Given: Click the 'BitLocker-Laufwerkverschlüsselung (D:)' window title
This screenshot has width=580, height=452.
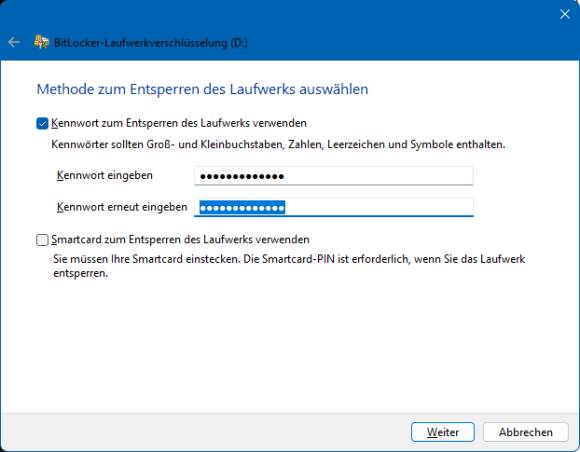Looking at the screenshot, I should [x=151, y=43].
